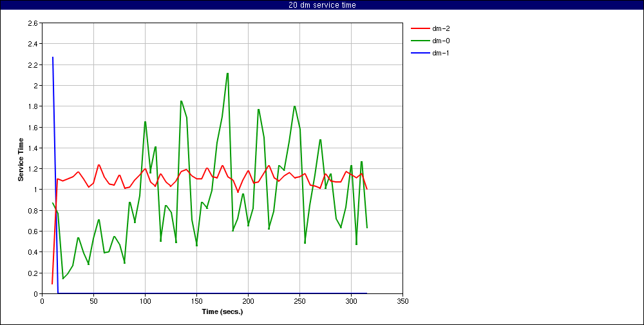Viewport: 644px width, 325px height.
Task: Click the y-axis tick value 1.6
Action: pos(33,128)
